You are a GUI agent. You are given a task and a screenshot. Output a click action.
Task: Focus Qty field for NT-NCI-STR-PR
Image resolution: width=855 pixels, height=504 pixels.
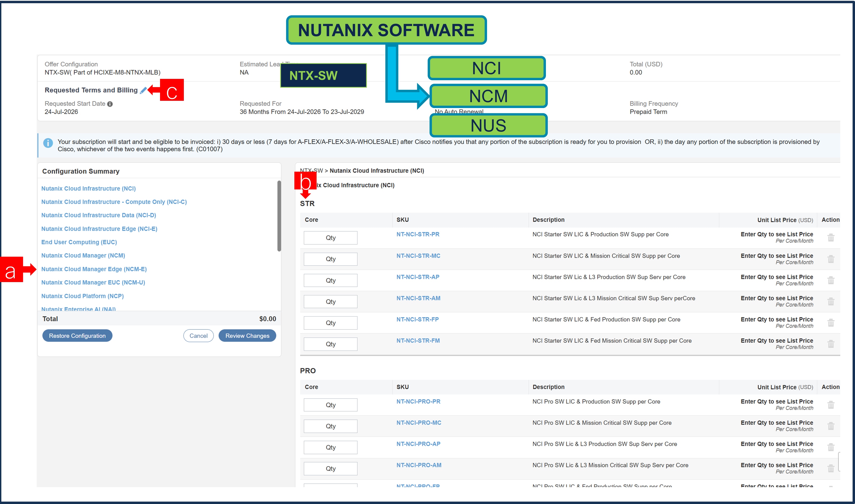(330, 238)
